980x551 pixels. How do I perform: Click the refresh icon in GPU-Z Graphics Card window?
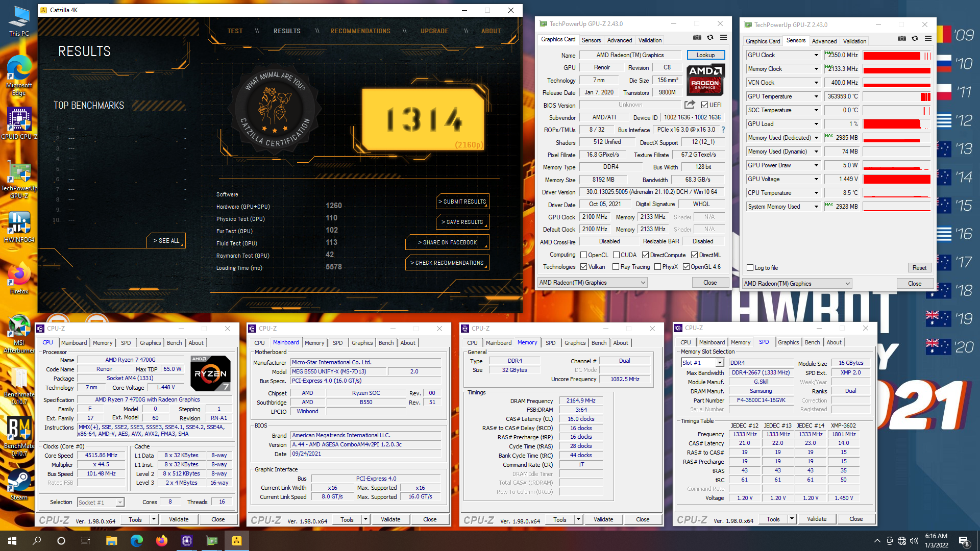click(710, 37)
